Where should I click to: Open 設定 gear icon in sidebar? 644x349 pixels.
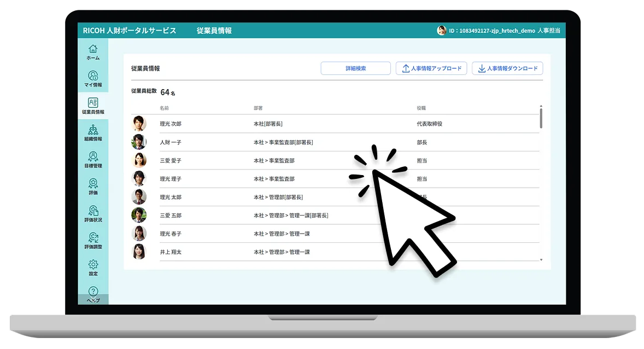pyautogui.click(x=93, y=267)
